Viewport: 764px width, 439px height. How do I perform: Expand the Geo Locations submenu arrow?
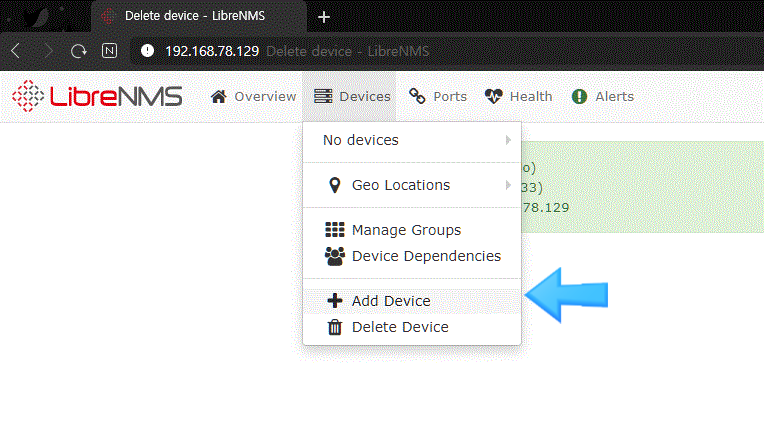tap(508, 185)
